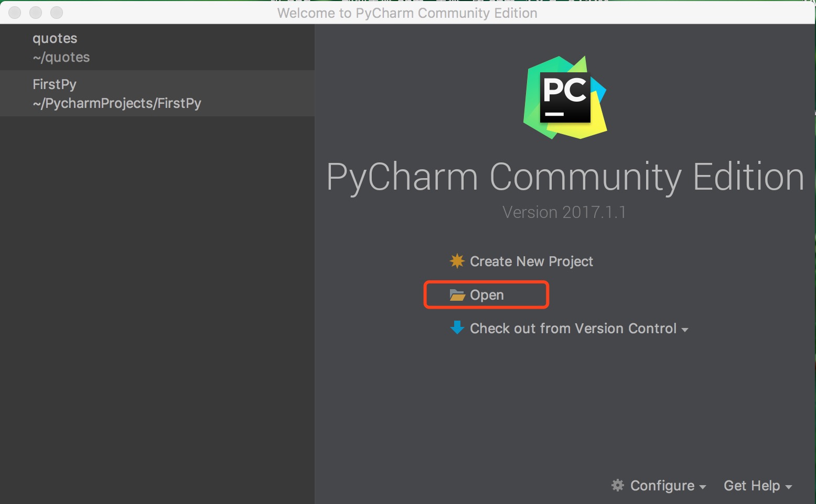Zoom the welcome window

coord(57,13)
